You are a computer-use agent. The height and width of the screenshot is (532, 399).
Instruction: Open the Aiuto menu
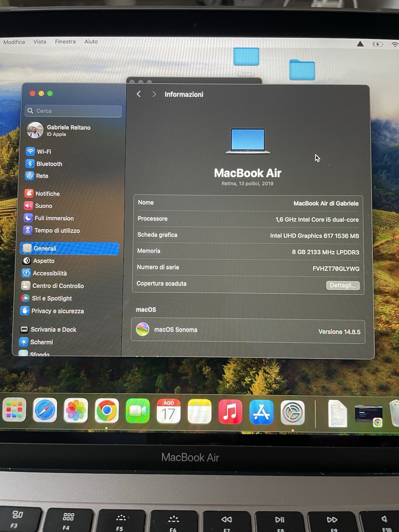point(91,42)
